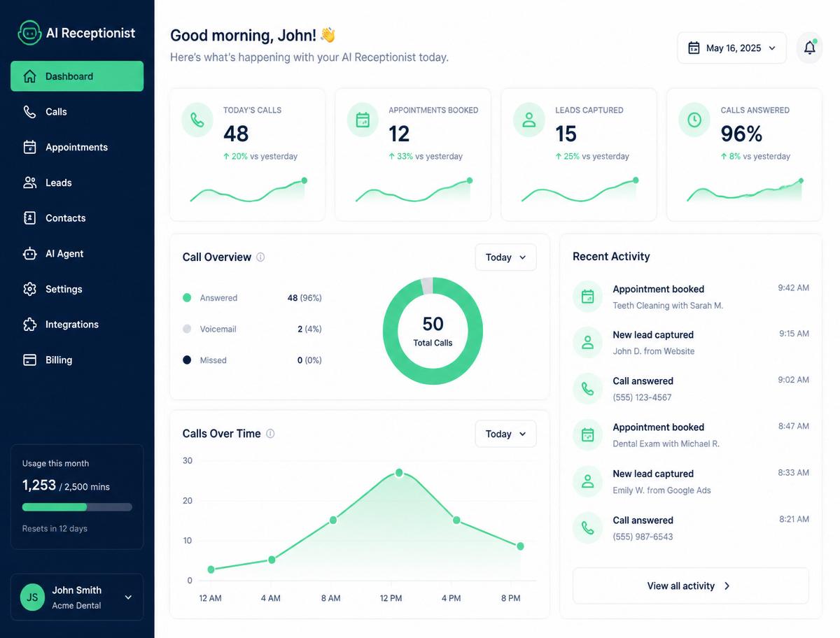840x638 pixels.
Task: Open the Settings menu item
Action: (77, 289)
